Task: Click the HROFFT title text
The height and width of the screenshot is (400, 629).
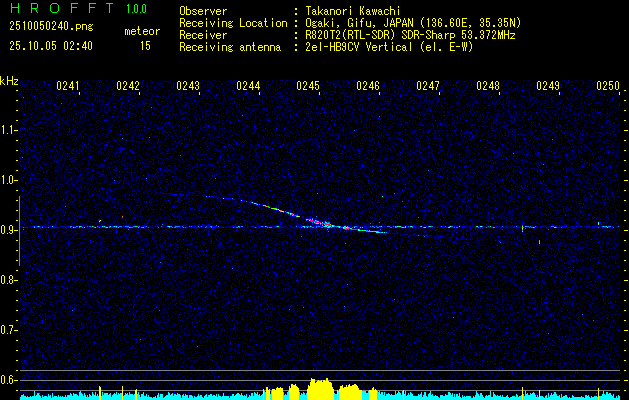Action: click(x=62, y=8)
